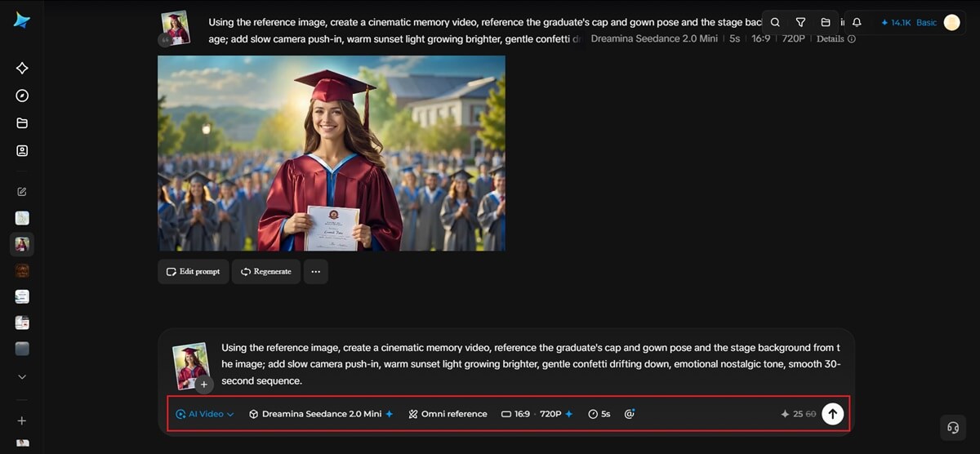The image size is (980, 454).
Task: Open the compass Explore icon in sidebar
Action: point(22,96)
